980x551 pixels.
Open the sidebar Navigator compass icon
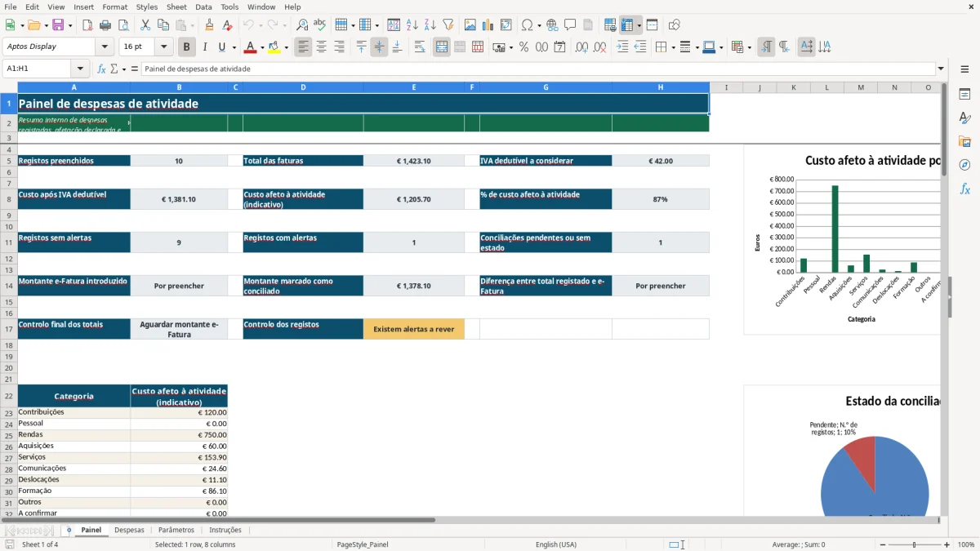964,165
